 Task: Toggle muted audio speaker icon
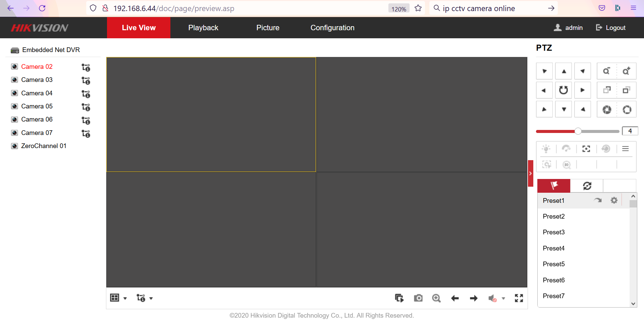[x=492, y=298]
